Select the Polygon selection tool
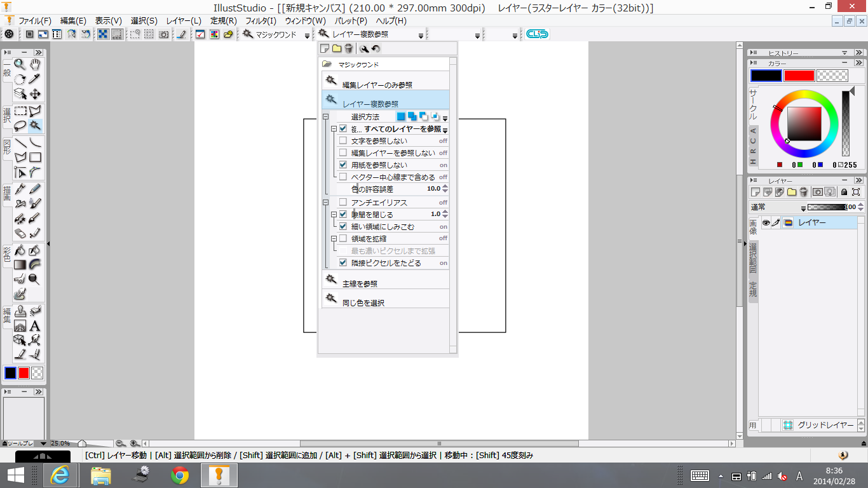The width and height of the screenshot is (868, 488). coord(36,111)
